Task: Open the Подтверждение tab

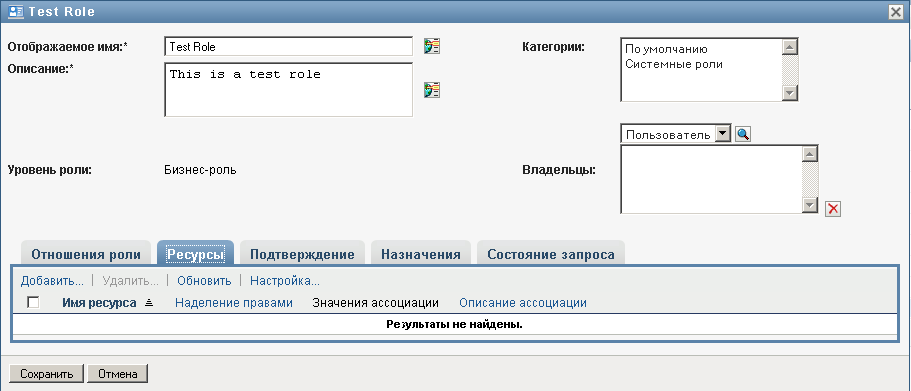Action: (302, 254)
